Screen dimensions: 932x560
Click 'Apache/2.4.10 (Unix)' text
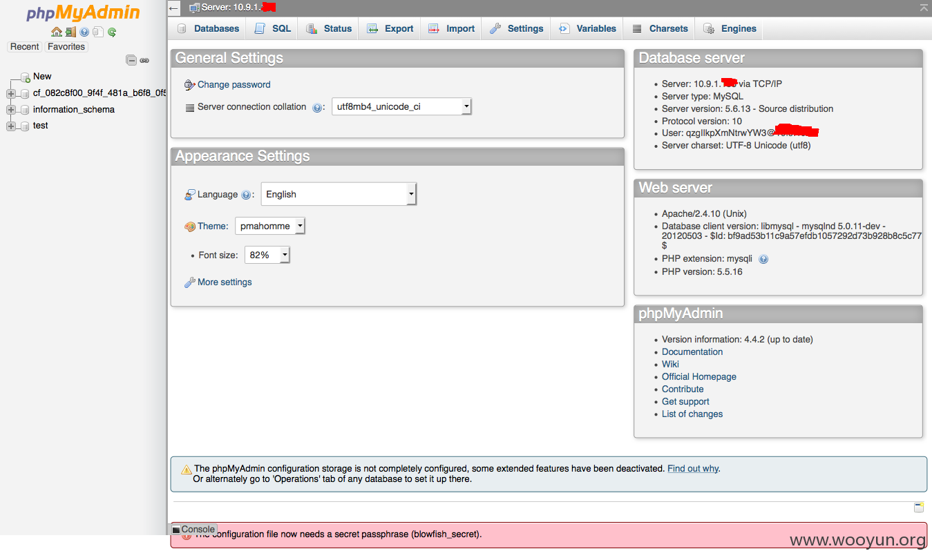[x=704, y=214]
